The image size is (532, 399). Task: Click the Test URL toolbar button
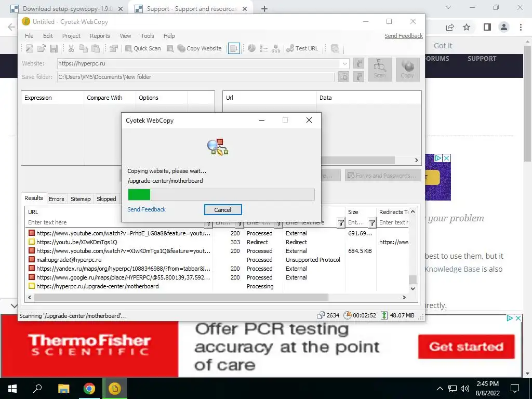[302, 48]
